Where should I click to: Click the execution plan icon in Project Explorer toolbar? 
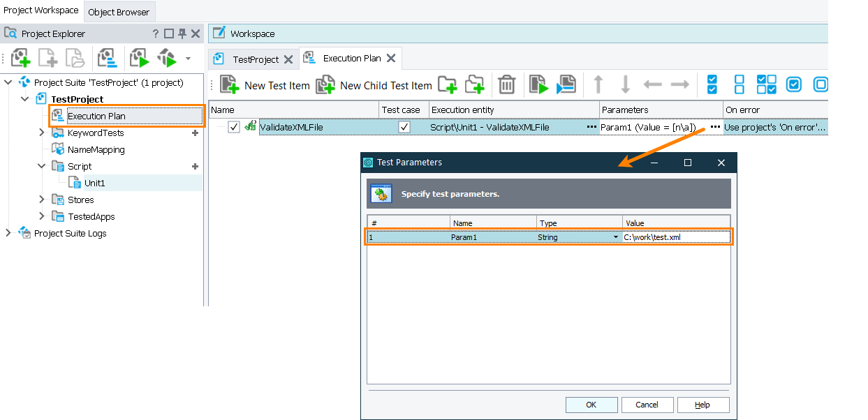pos(107,58)
